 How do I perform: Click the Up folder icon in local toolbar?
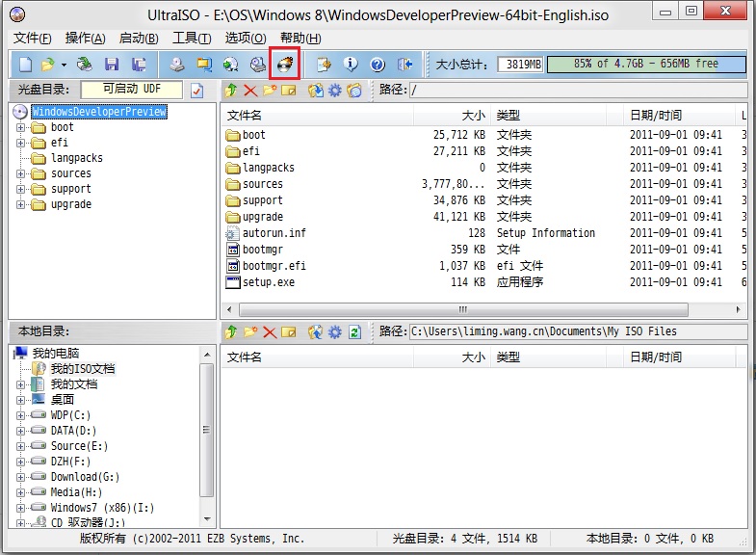click(x=231, y=331)
